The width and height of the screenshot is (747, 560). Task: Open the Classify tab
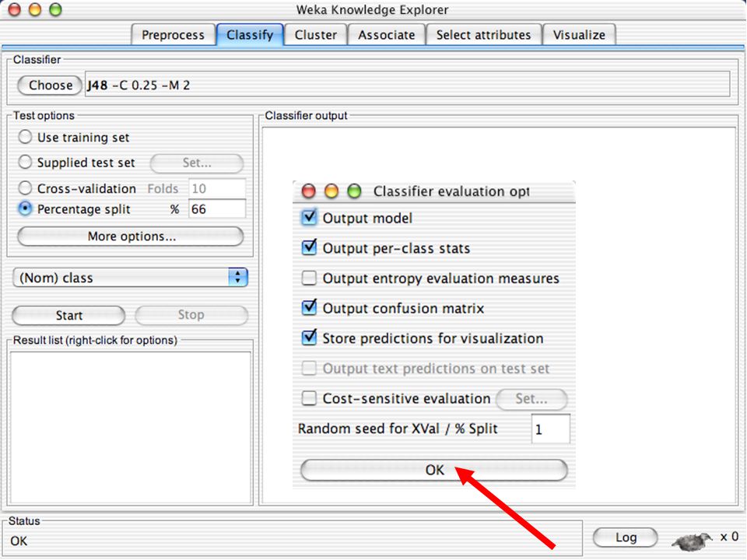tap(250, 35)
